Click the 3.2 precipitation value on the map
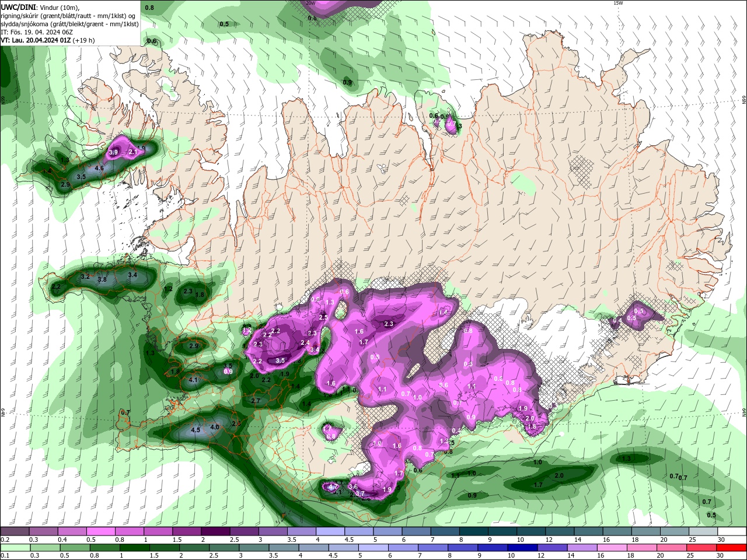Image resolution: width=747 pixels, height=560 pixels. pyautogui.click(x=85, y=276)
